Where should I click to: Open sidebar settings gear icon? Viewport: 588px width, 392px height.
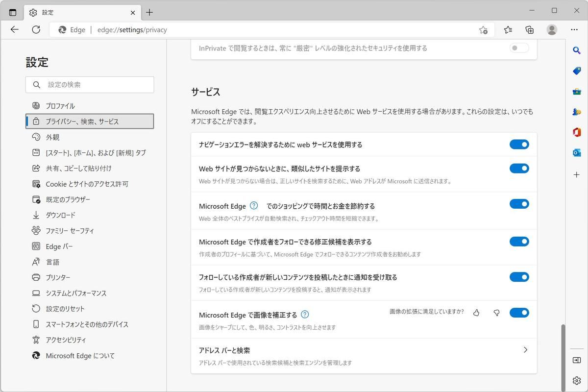577,381
